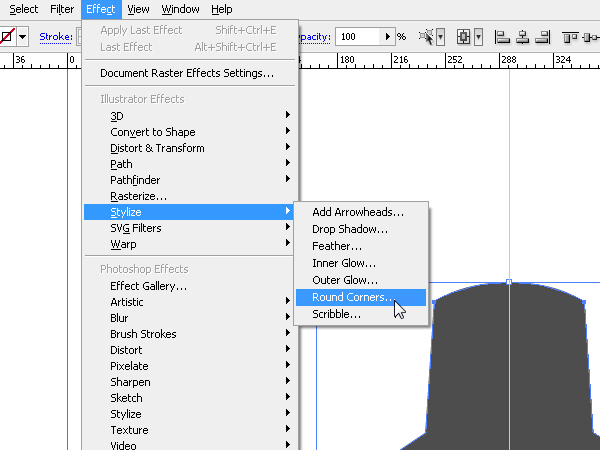
Task: Click the stroke color swatch with red slash
Action: pyautogui.click(x=7, y=37)
